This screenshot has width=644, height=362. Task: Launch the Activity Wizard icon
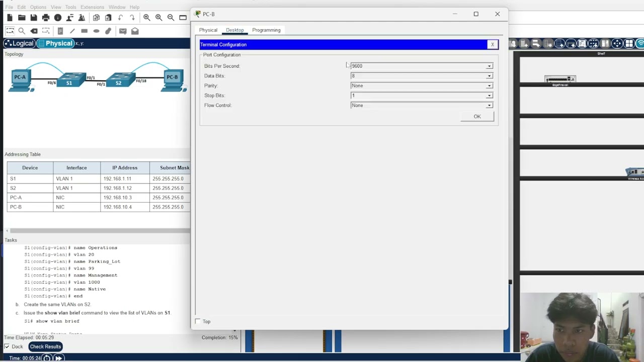[x=70, y=18]
